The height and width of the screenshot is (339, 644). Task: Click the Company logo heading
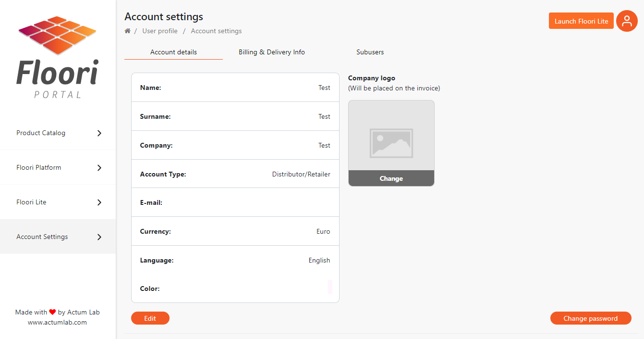(372, 78)
